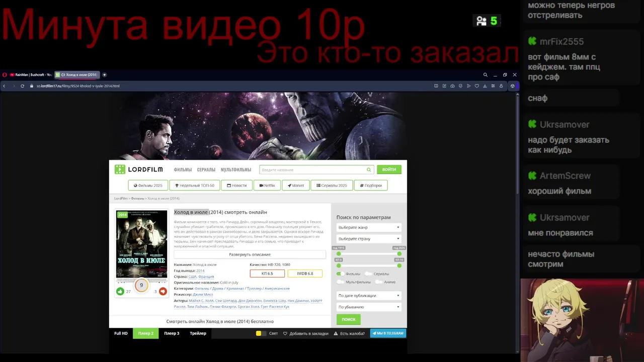This screenshot has width=644, height=362.
Task: Switch to RainMan Bushcraft YouTube tab
Action: coord(30,75)
